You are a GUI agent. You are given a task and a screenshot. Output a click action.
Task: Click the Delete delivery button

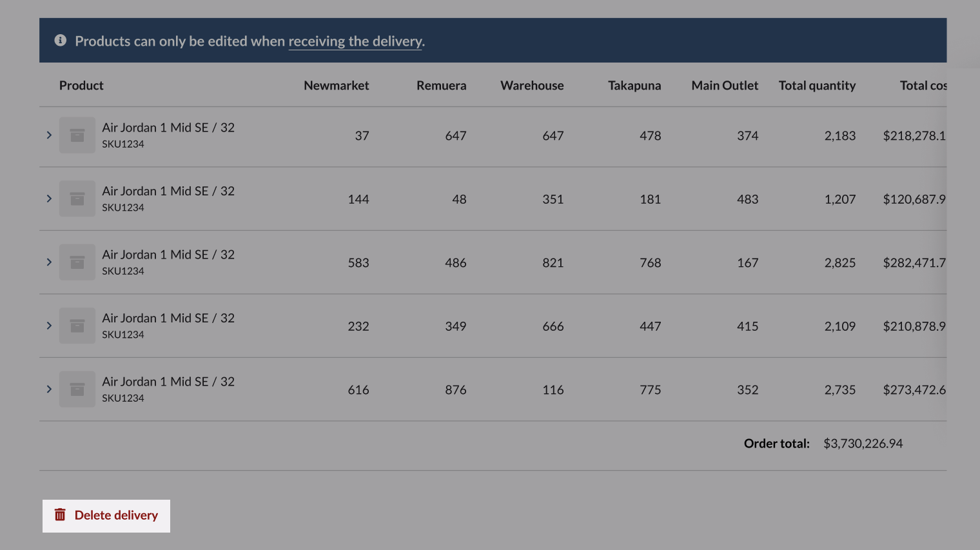point(106,516)
